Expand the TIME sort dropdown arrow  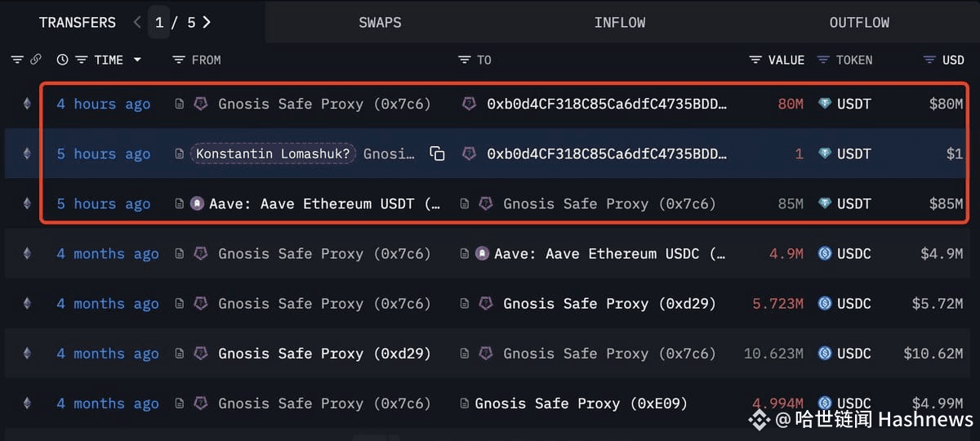(137, 60)
